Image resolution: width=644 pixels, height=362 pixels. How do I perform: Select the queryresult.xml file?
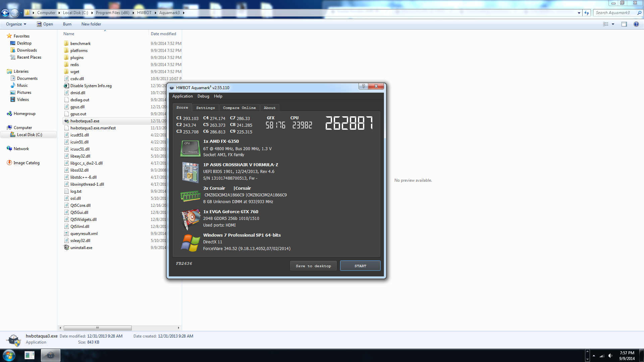(x=84, y=234)
